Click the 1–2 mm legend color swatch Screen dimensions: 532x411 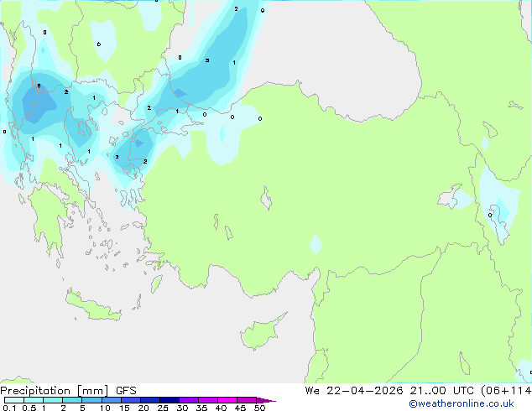click(x=53, y=400)
